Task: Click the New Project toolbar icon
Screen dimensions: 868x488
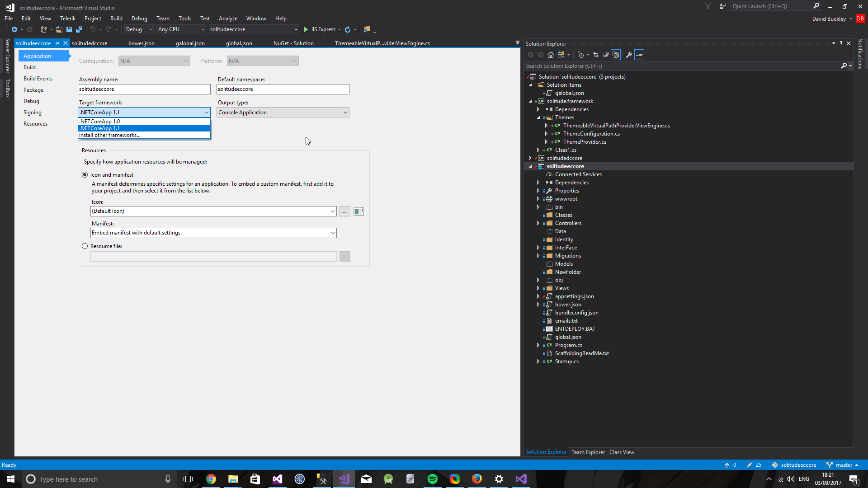Action: click(x=43, y=29)
